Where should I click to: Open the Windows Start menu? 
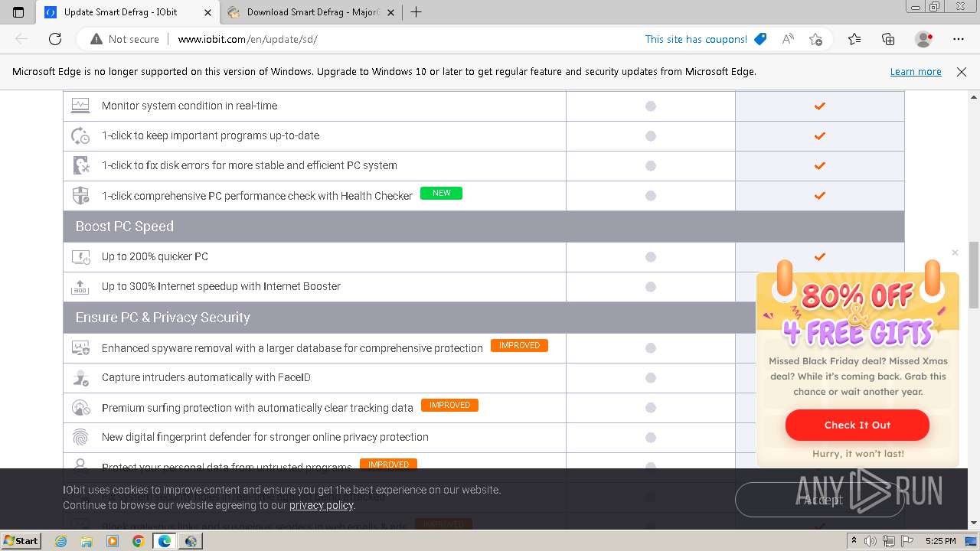coord(21,541)
